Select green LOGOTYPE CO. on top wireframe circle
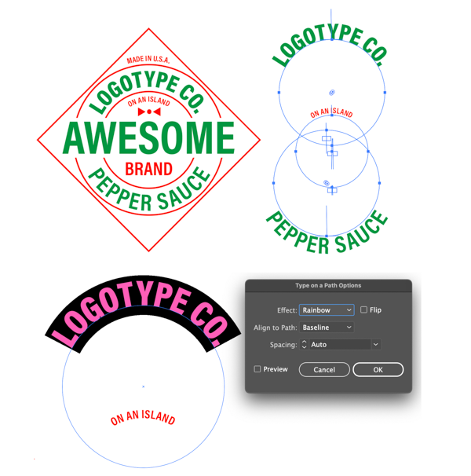 tap(330, 46)
